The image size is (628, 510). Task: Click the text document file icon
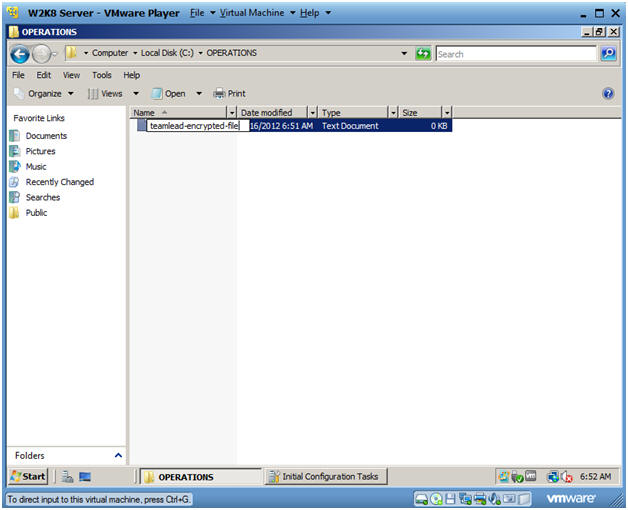141,125
